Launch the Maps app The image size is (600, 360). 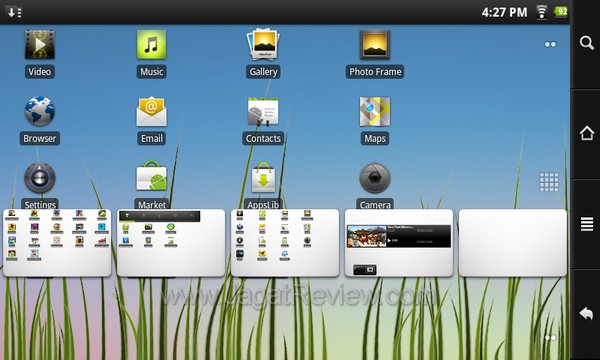(375, 111)
